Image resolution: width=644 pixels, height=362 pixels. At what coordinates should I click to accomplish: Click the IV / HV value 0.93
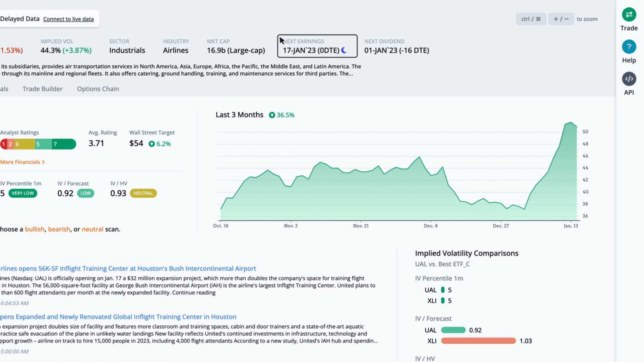tap(118, 193)
